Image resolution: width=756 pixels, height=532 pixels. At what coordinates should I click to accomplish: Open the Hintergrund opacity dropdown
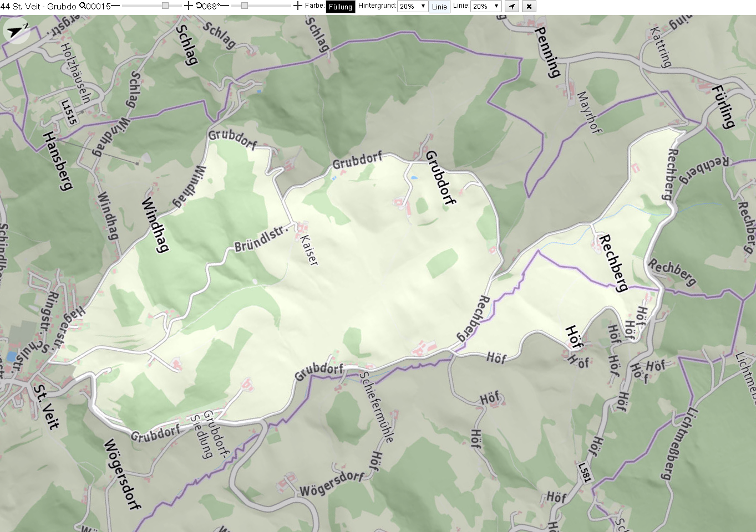coord(413,6)
